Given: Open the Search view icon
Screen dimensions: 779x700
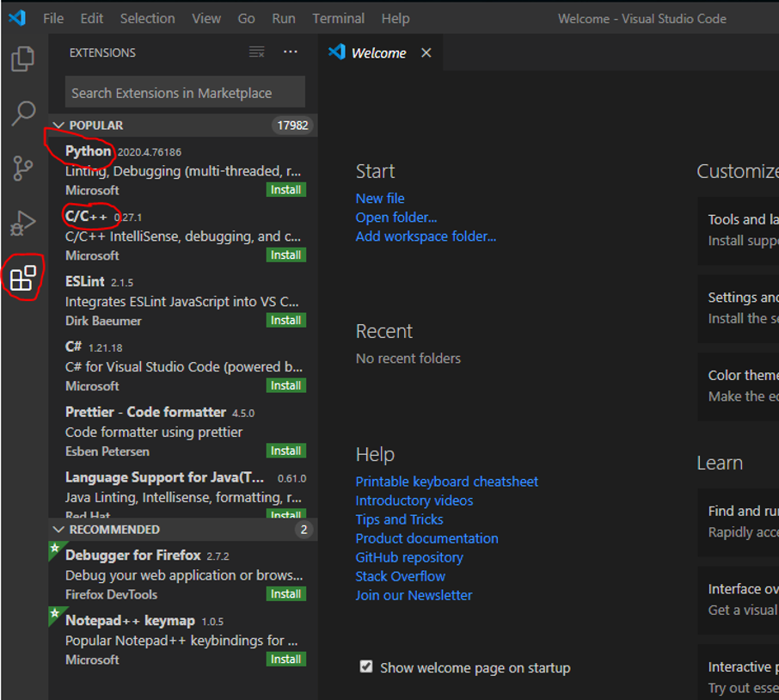Looking at the screenshot, I should click(x=23, y=113).
